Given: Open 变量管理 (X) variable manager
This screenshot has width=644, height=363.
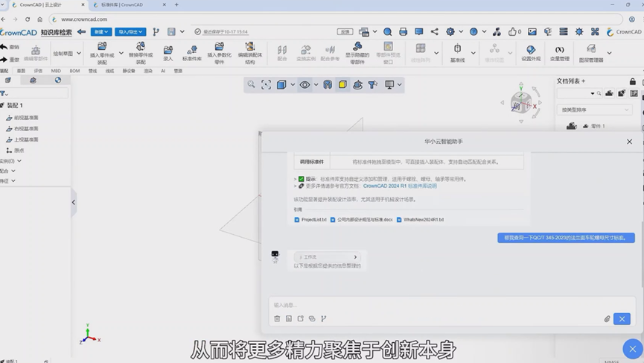Looking at the screenshot, I should tap(560, 53).
